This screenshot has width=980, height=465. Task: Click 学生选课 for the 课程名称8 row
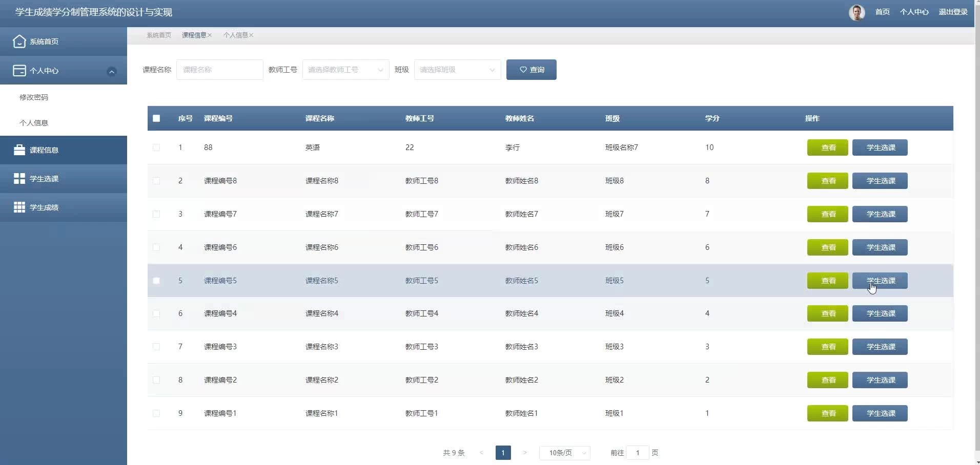[880, 181]
